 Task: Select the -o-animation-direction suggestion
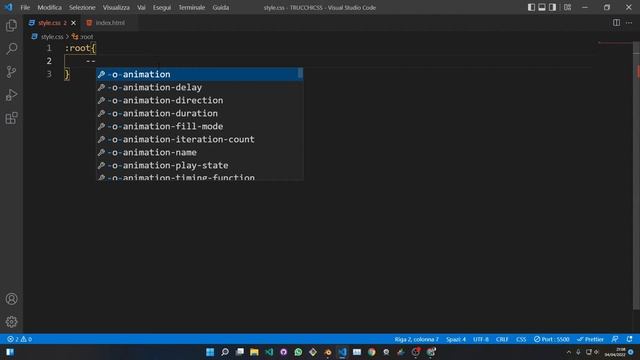coord(200,100)
